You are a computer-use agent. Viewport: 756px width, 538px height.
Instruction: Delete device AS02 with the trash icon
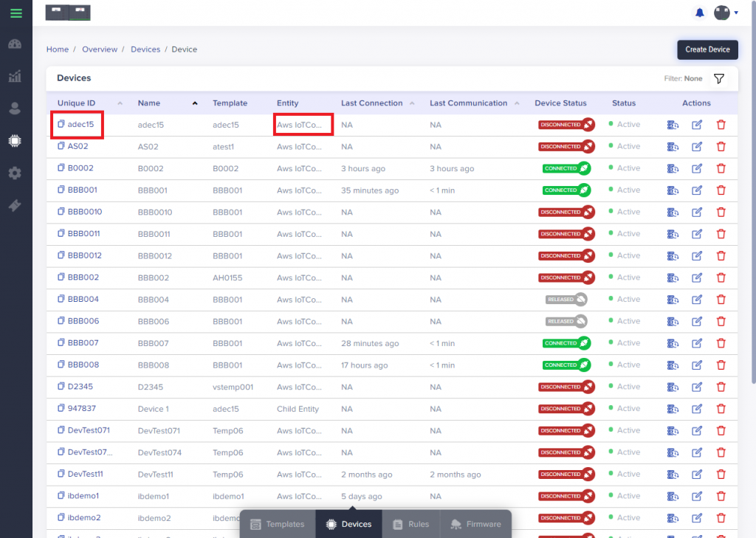pos(721,146)
